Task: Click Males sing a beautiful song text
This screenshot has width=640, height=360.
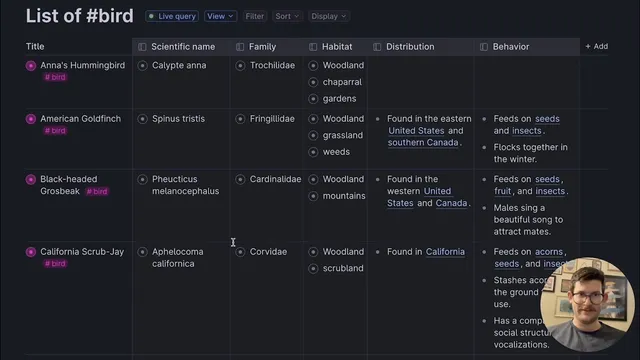Action: pos(528,220)
